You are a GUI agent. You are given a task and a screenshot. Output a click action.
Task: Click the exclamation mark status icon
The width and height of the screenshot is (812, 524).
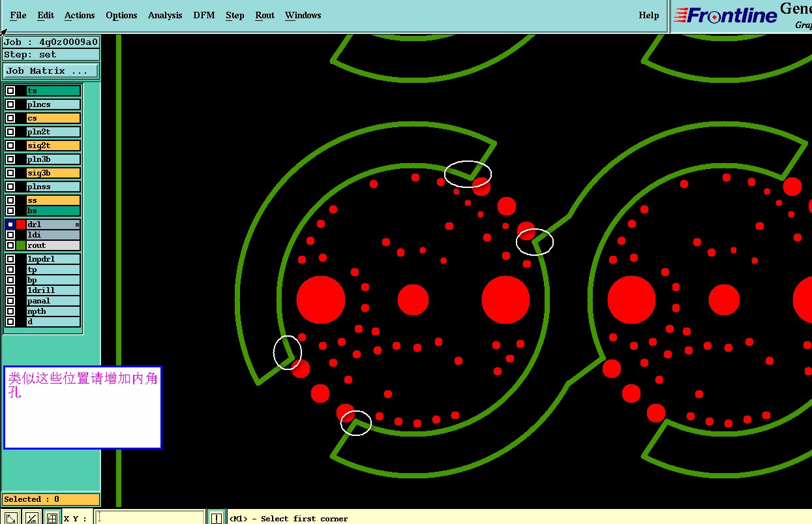(x=216, y=518)
